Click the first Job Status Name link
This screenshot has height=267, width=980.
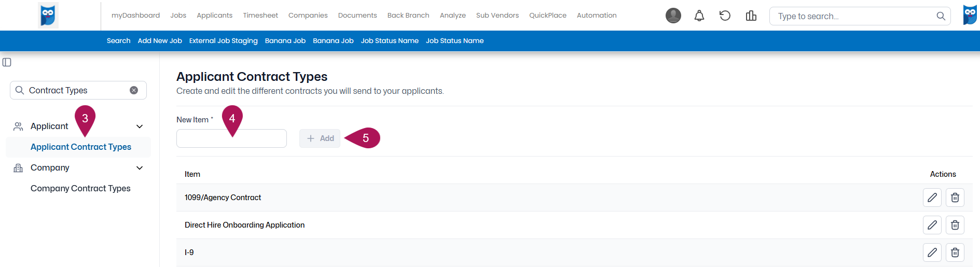point(390,41)
